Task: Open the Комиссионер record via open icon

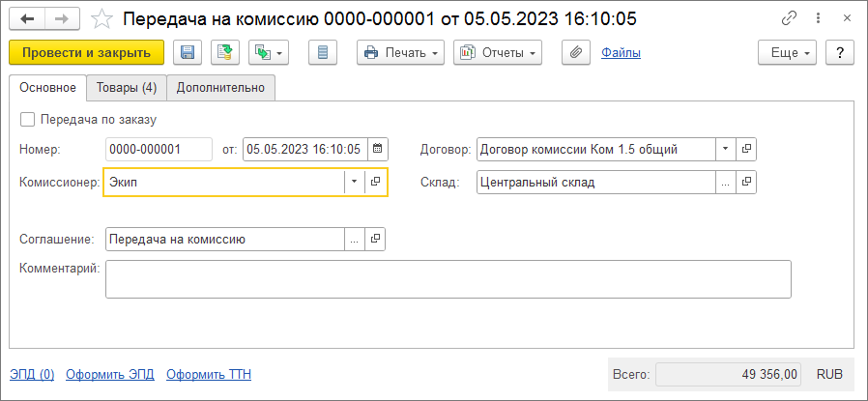Action: pos(375,182)
